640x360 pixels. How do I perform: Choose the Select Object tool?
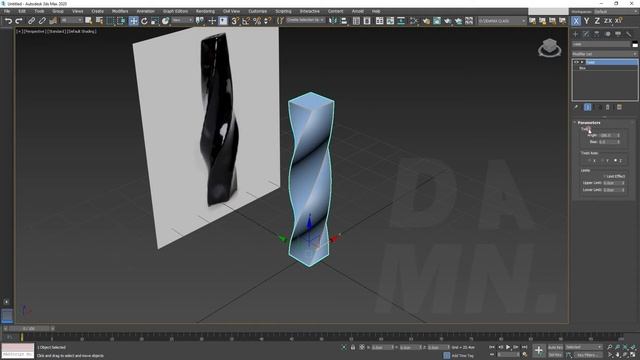89,21
